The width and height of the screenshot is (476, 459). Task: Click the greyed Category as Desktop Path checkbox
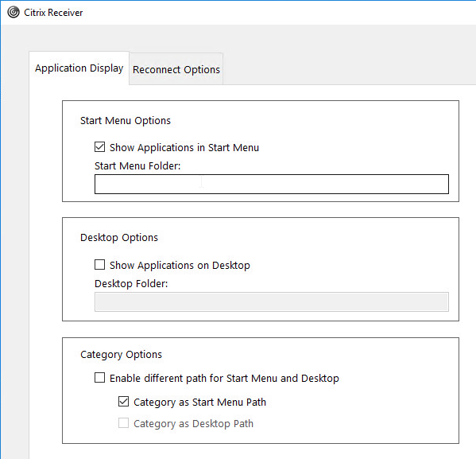coord(123,423)
